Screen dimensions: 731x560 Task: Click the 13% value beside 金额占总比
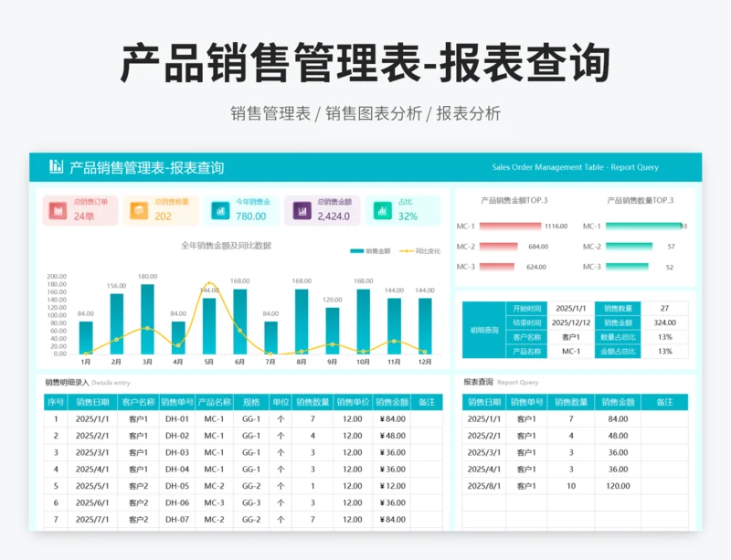665,351
